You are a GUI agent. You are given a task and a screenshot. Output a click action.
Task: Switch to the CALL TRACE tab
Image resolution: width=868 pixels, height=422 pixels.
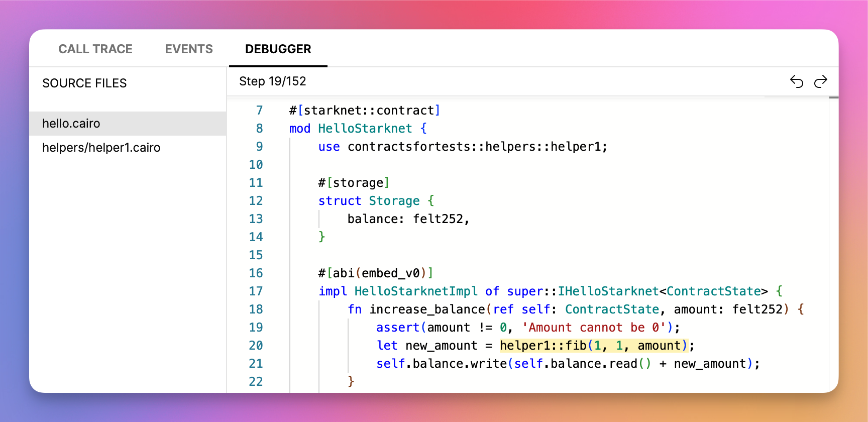pyautogui.click(x=95, y=49)
